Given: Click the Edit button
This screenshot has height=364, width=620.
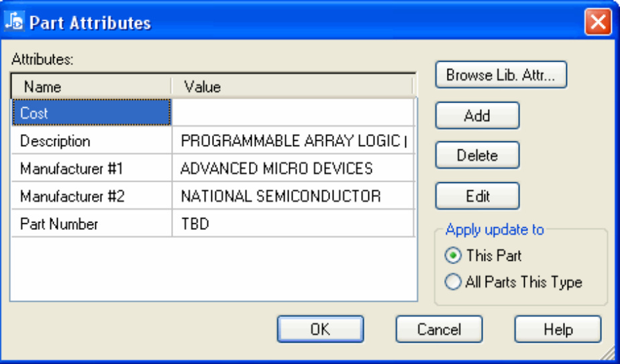Looking at the screenshot, I should pos(476,196).
